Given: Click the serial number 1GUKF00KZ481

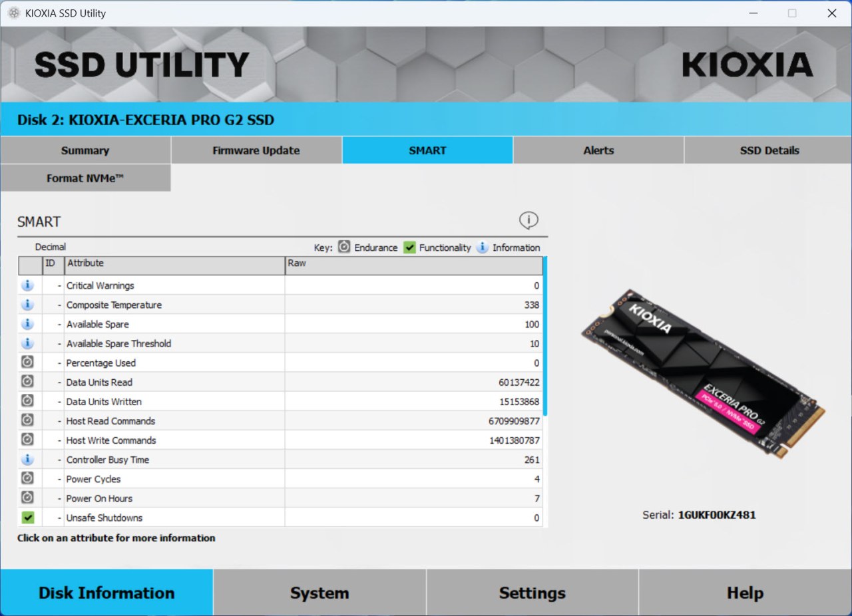Looking at the screenshot, I should [717, 515].
